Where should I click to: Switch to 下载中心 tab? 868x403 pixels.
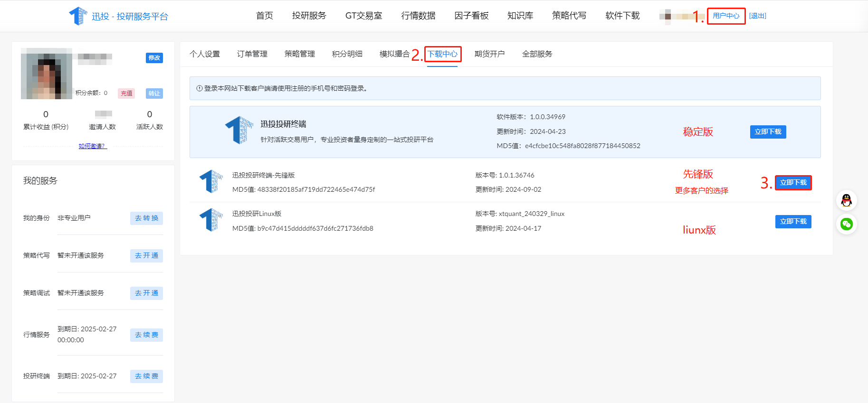pyautogui.click(x=442, y=54)
